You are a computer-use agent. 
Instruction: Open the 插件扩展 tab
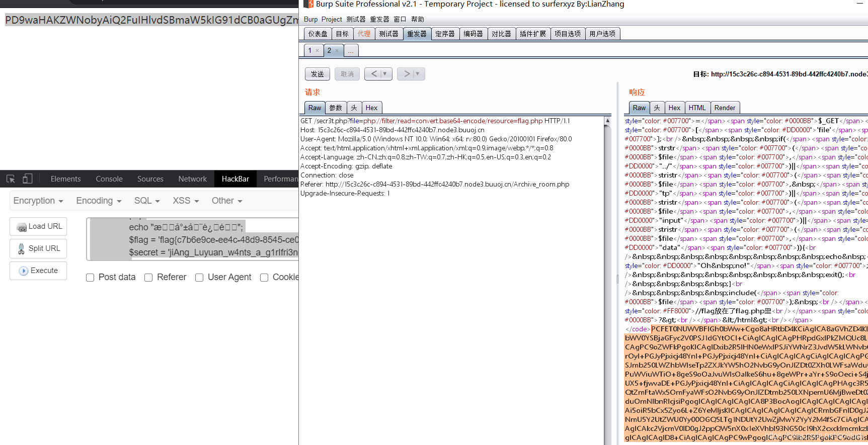533,34
